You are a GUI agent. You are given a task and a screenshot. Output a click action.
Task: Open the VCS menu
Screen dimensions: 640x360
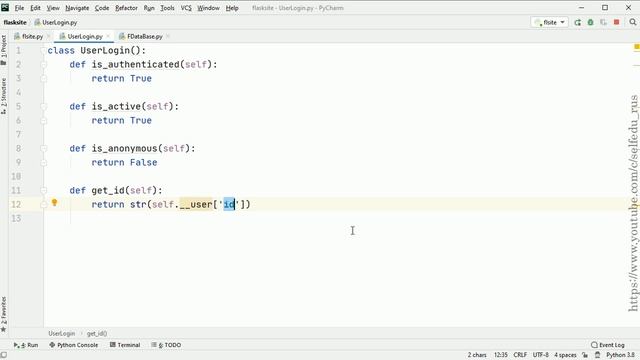point(186,8)
